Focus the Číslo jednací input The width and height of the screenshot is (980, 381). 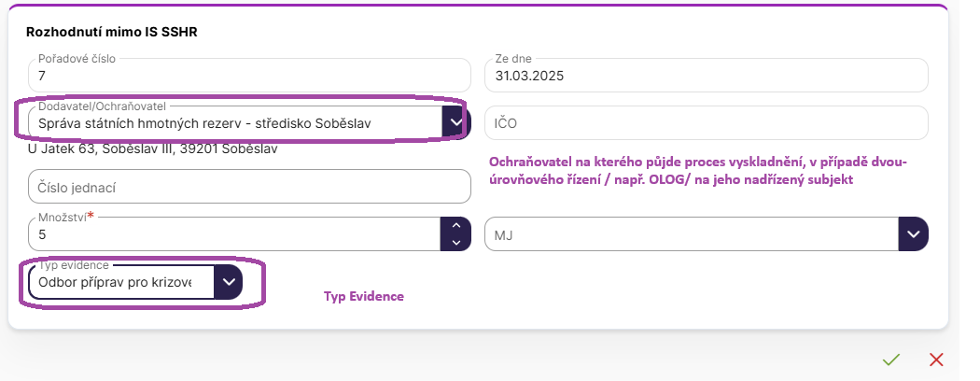click(x=249, y=187)
